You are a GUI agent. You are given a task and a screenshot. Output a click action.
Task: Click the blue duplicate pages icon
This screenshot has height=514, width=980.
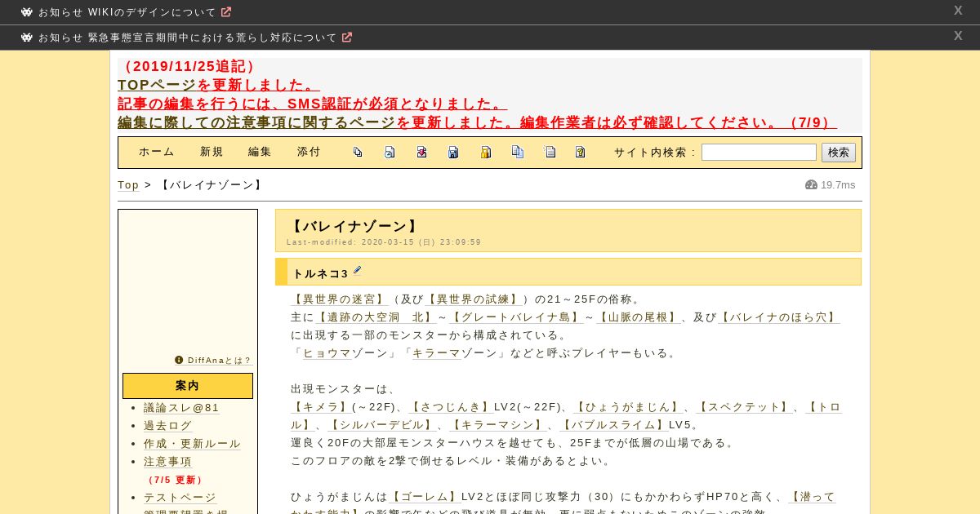(518, 152)
